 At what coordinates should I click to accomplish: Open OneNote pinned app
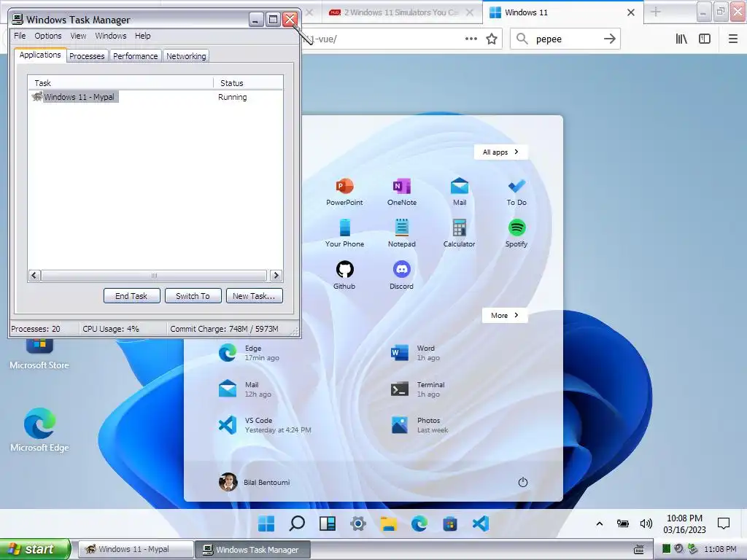[x=402, y=192]
